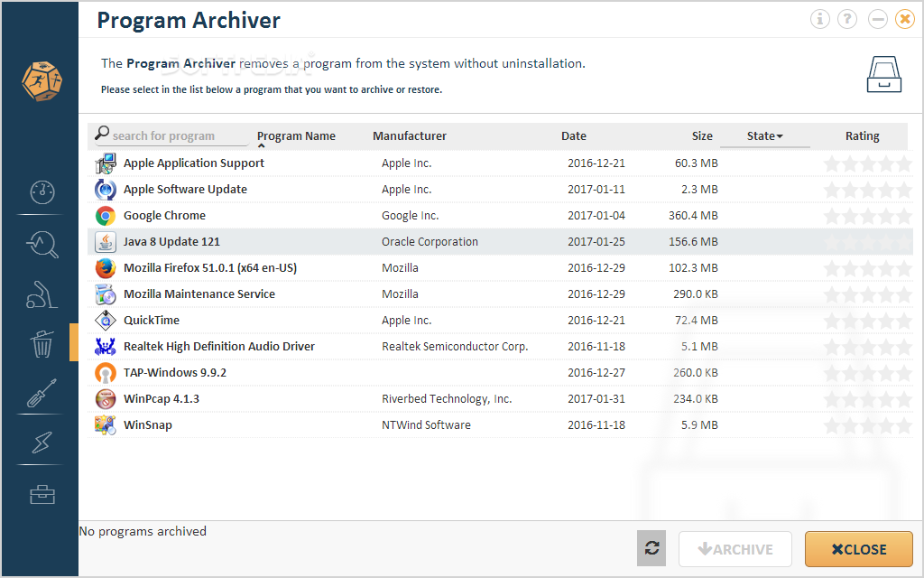This screenshot has height=578, width=924.
Task: Click the 2017-01-31 date cell
Action: pyautogui.click(x=596, y=398)
